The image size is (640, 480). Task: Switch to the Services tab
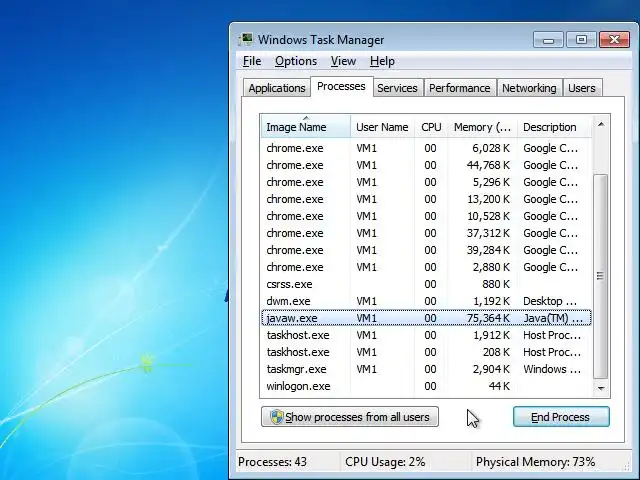[397, 88]
